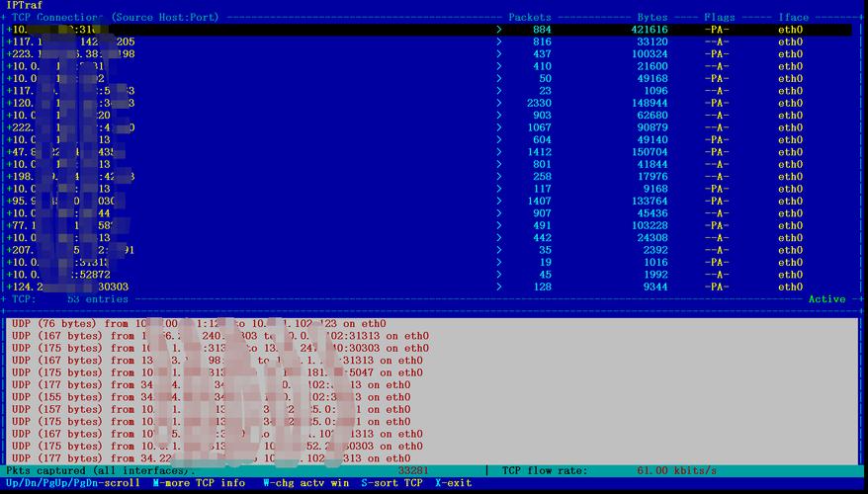Select the connection ending in port 52872

click(x=429, y=275)
